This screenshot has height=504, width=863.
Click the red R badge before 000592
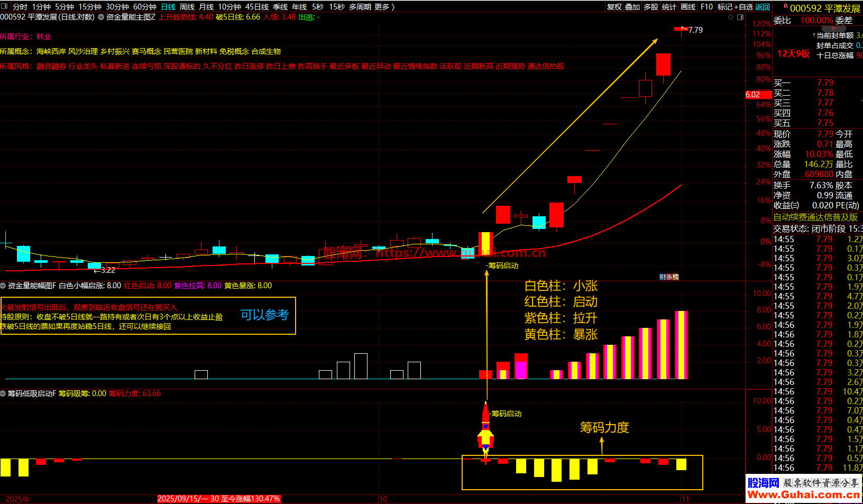click(x=785, y=7)
